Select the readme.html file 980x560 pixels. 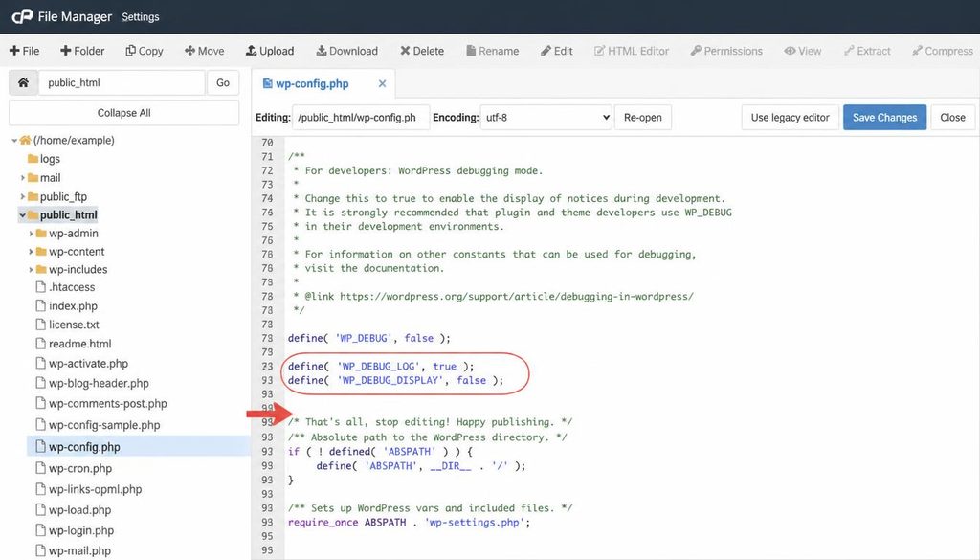point(74,344)
